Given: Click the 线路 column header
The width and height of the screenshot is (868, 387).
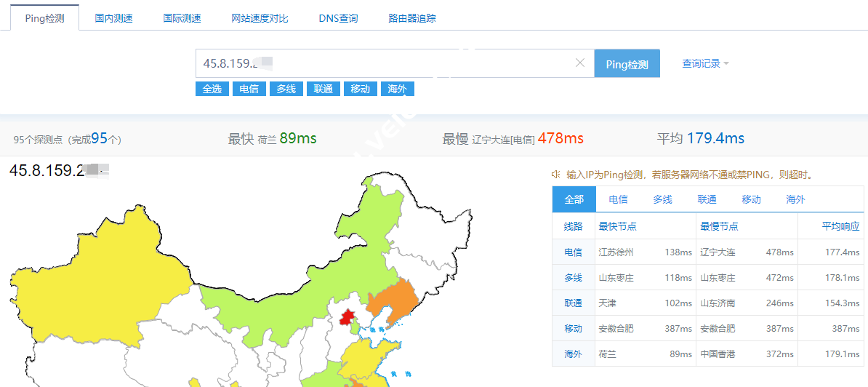Looking at the screenshot, I should [x=574, y=226].
